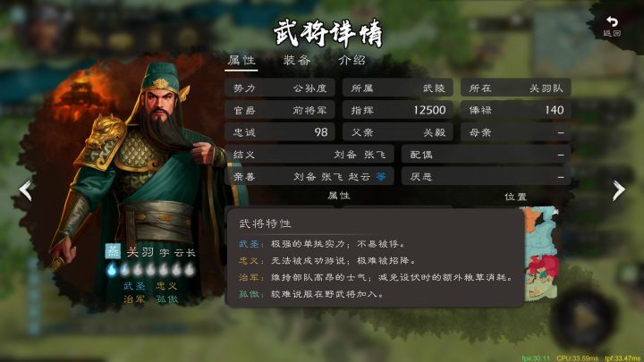The image size is (644, 362).
Task: Go to next general with right arrow
Action: coord(618,190)
